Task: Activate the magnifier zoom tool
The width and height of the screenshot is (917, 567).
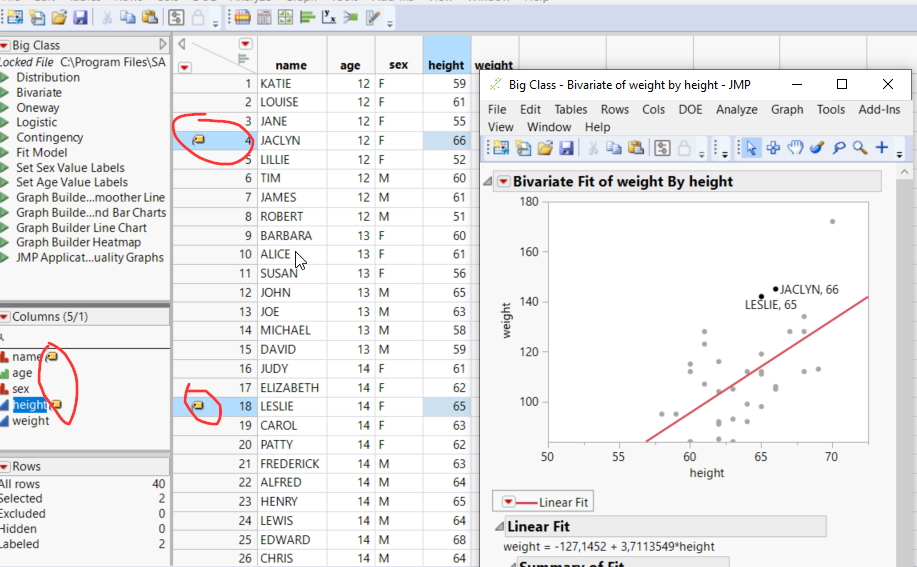Action: click(859, 148)
